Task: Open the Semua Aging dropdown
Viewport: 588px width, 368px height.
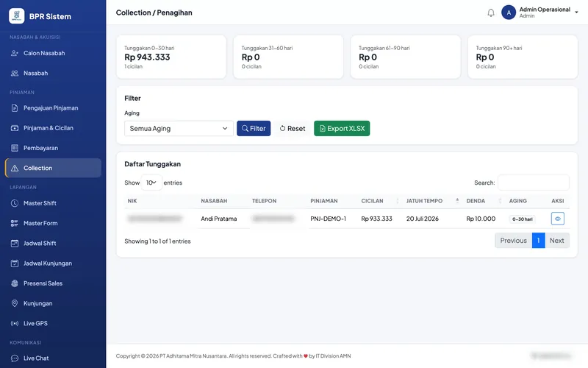Action: pyautogui.click(x=179, y=128)
